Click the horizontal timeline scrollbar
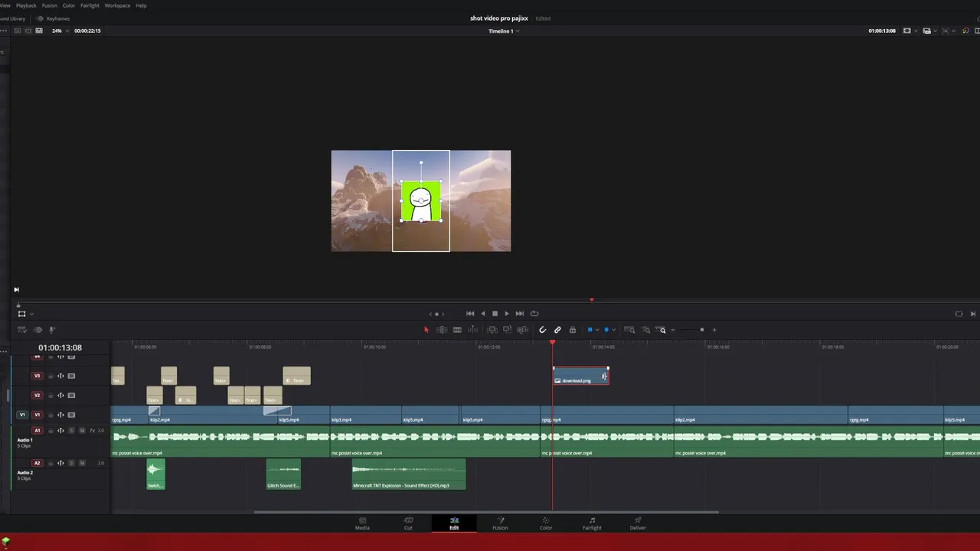980x551 pixels. point(486,512)
